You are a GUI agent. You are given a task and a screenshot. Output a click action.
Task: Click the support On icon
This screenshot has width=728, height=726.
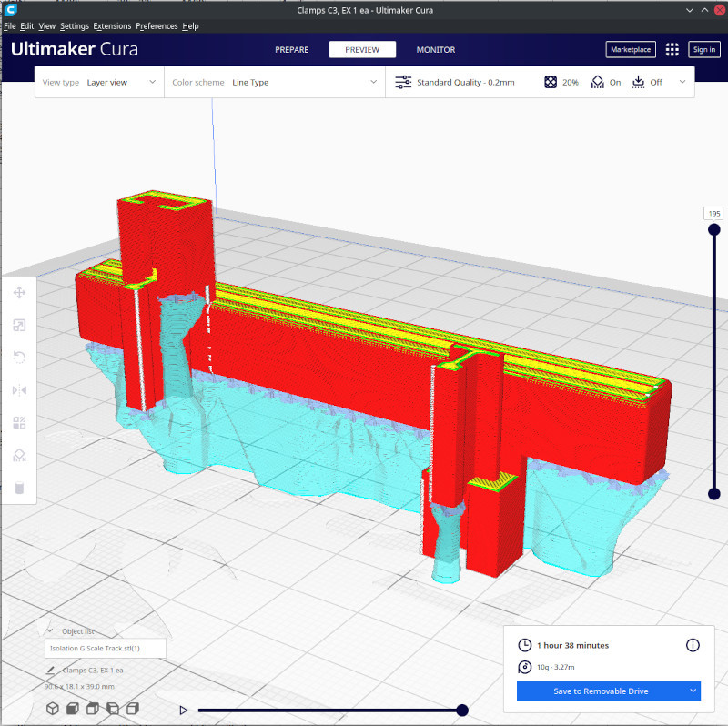click(x=597, y=82)
